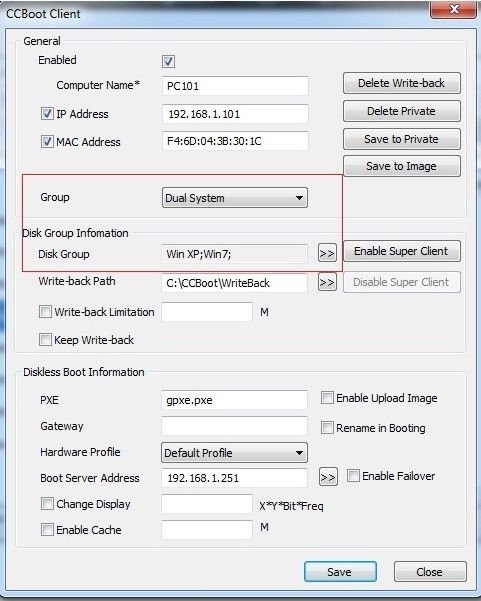Click into the Computer Name field
Viewport: 481px width, 601px height.
coord(235,86)
